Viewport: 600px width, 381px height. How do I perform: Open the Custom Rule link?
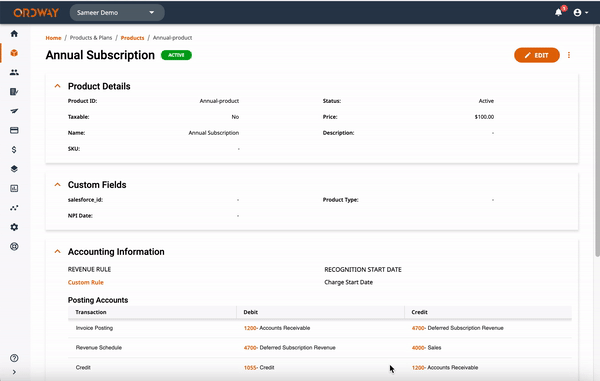point(86,282)
